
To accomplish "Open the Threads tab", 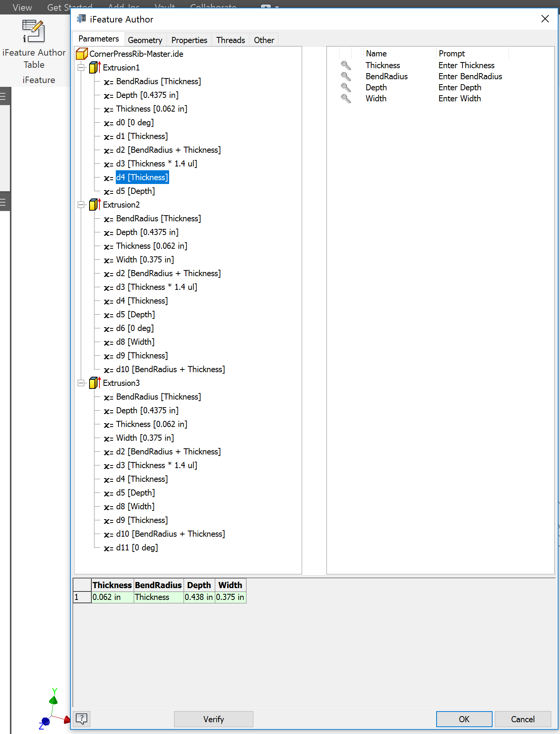I will (230, 40).
